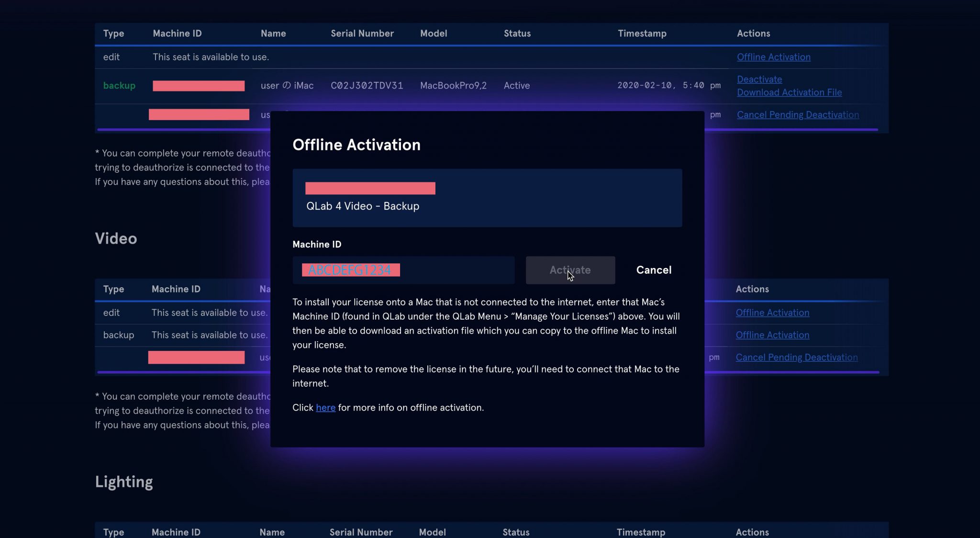980x538 pixels.
Task: Click the C02J302TDV31 serial number cell
Action: click(x=367, y=86)
